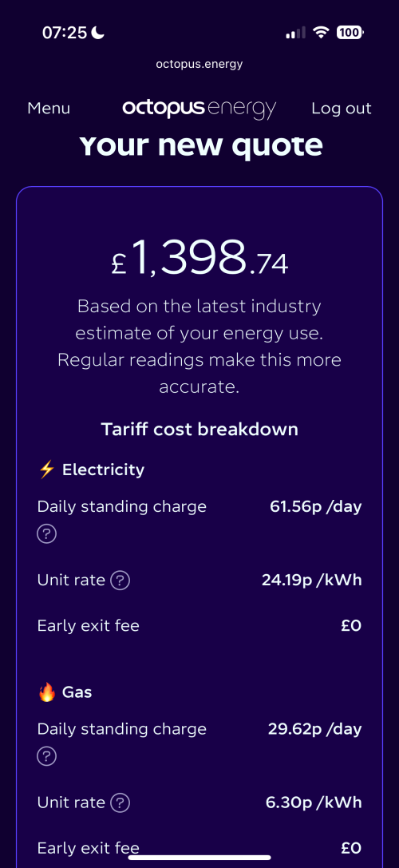This screenshot has height=868, width=399.
Task: Tap the battery indicator showing 100
Action: 350,33
